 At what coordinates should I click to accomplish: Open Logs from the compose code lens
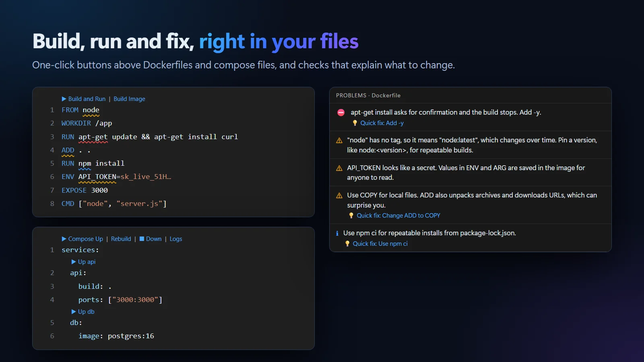[x=176, y=239]
